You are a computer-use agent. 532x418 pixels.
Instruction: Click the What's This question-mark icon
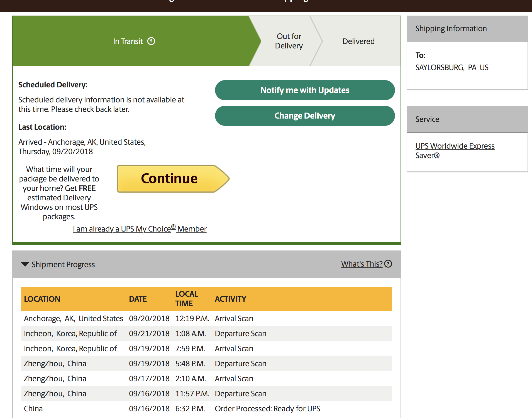pos(388,264)
